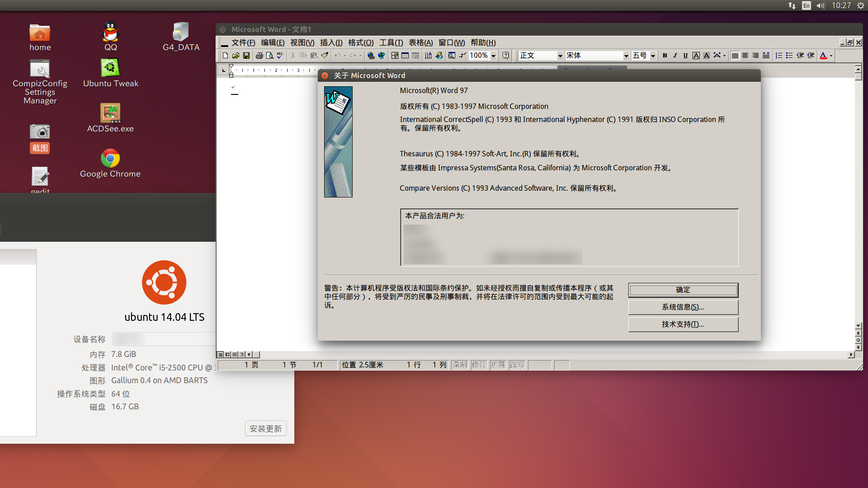Open Tables and Borders pencil-grid icon
The image size is (868, 488).
click(x=395, y=56)
